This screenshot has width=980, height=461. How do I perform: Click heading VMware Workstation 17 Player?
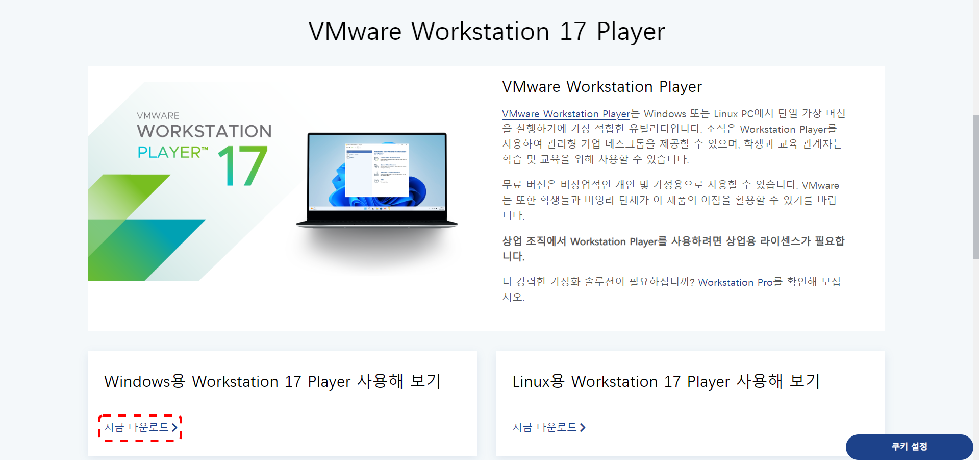click(487, 31)
